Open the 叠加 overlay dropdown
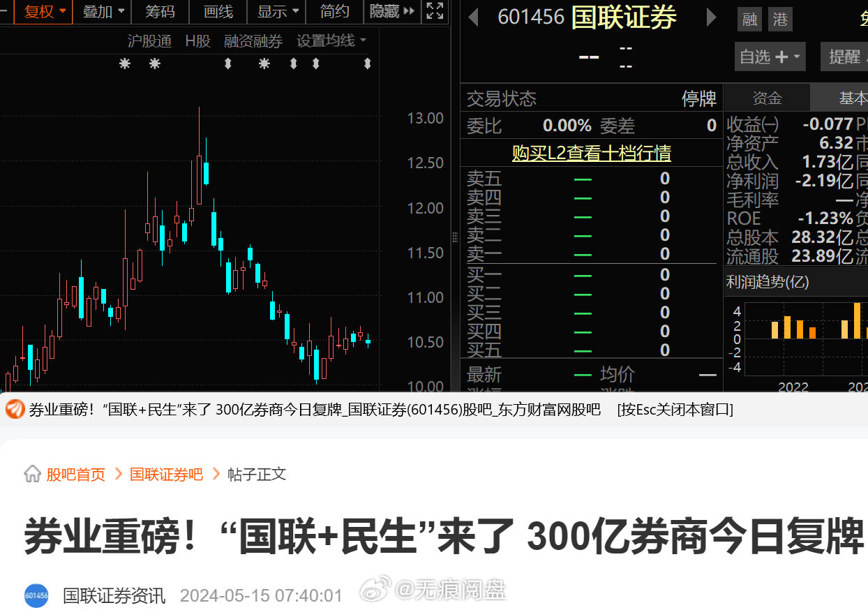 click(103, 11)
